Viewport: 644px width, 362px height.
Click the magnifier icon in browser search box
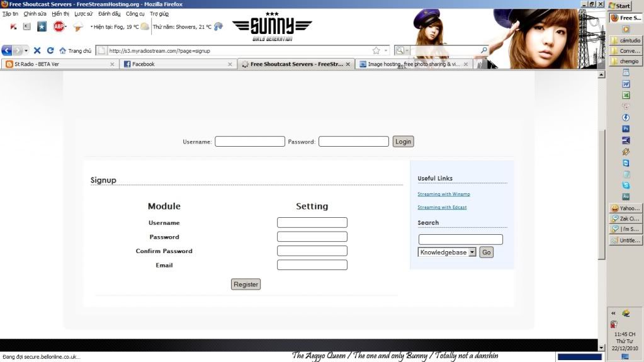tap(483, 50)
